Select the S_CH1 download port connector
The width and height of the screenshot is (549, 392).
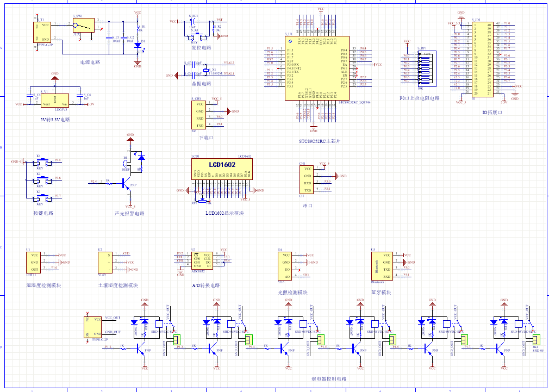[x=199, y=115]
